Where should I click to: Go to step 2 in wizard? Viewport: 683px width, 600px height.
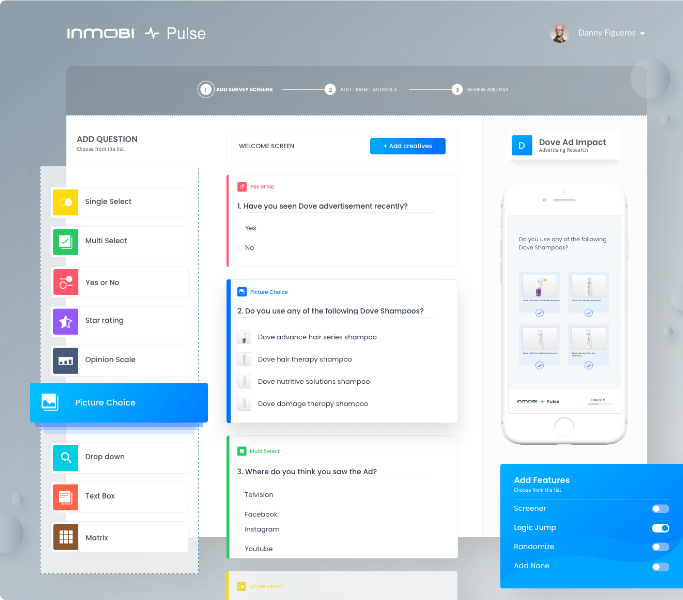pyautogui.click(x=330, y=89)
